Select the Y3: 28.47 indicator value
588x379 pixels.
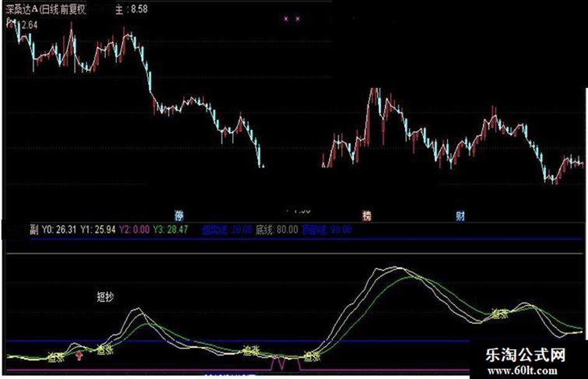pos(170,229)
